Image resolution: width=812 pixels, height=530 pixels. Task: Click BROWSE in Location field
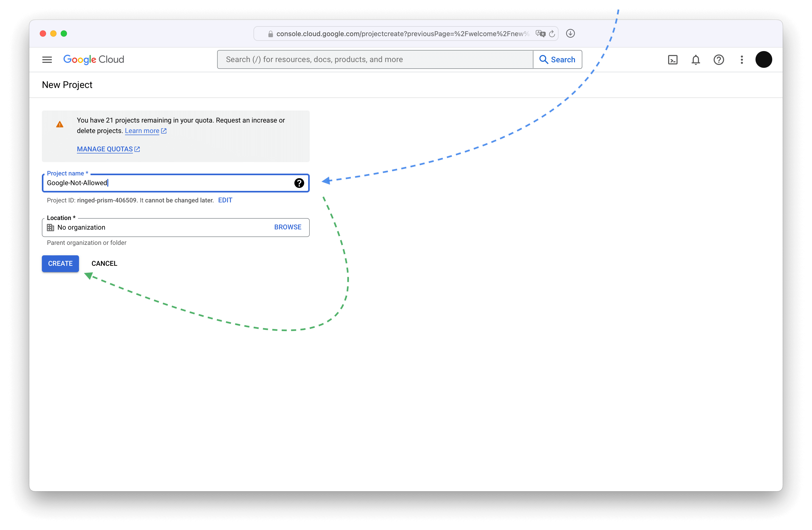[287, 227]
